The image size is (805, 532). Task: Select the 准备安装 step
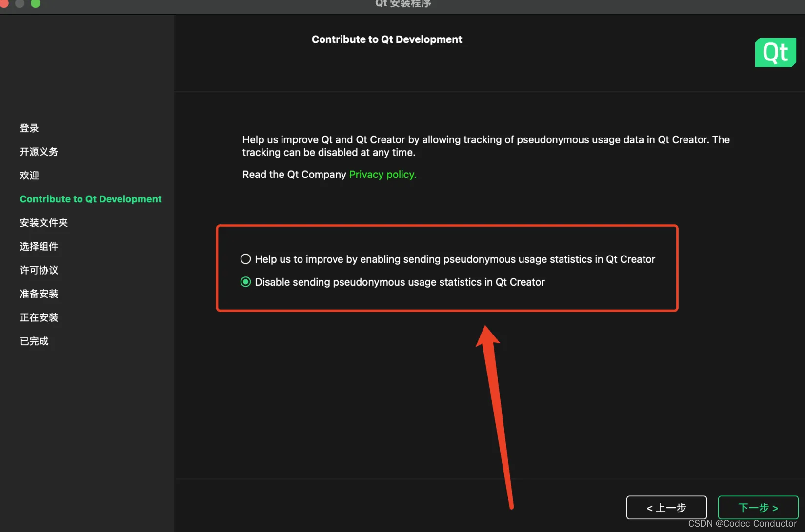pyautogui.click(x=39, y=294)
